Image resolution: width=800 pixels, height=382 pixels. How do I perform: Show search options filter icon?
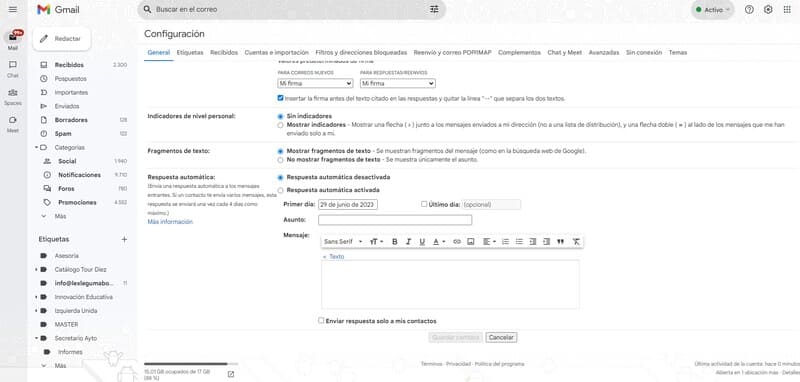pos(434,9)
